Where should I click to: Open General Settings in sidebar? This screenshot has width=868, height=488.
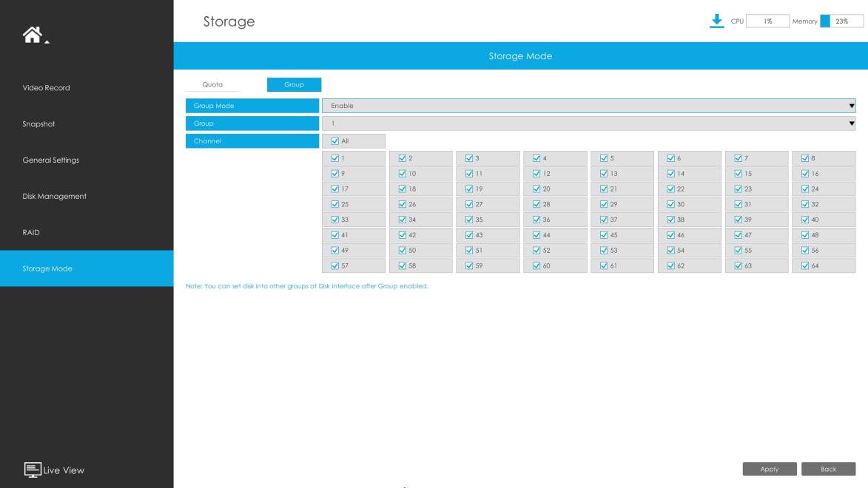pos(51,160)
